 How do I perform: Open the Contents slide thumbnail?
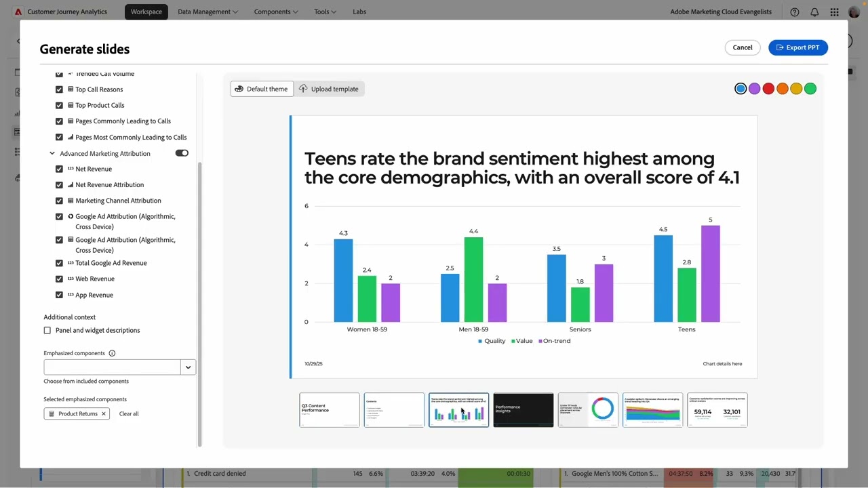[x=394, y=410]
